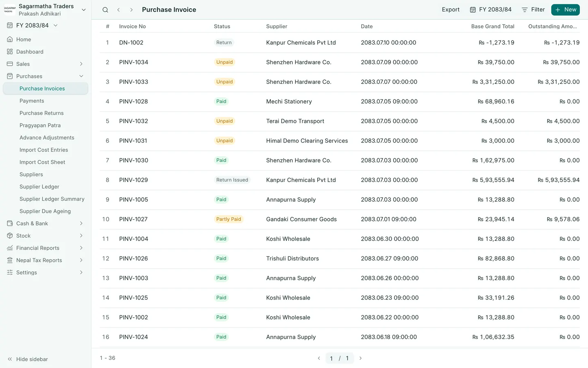
Task: Click the Cash & Bank icon
Action: pyautogui.click(x=10, y=223)
